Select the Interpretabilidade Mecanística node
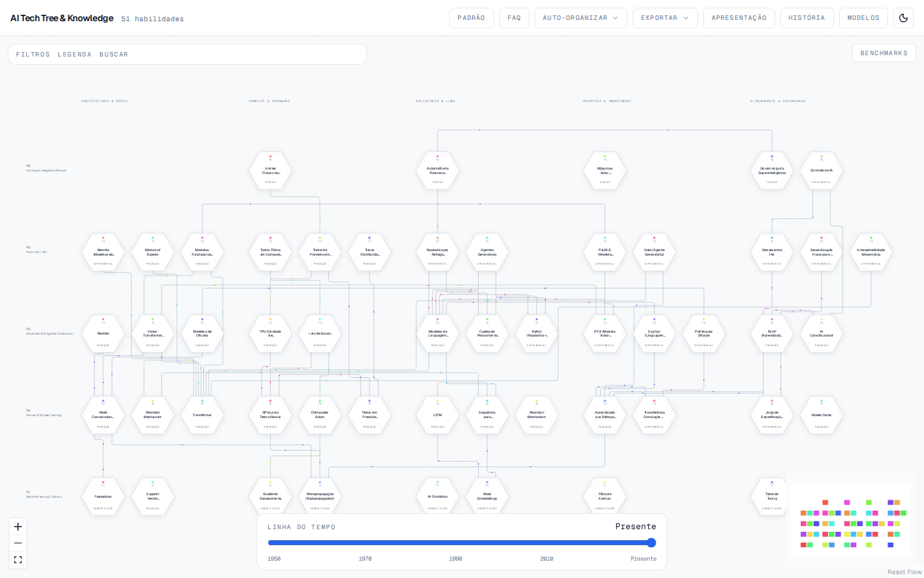 [871, 252]
